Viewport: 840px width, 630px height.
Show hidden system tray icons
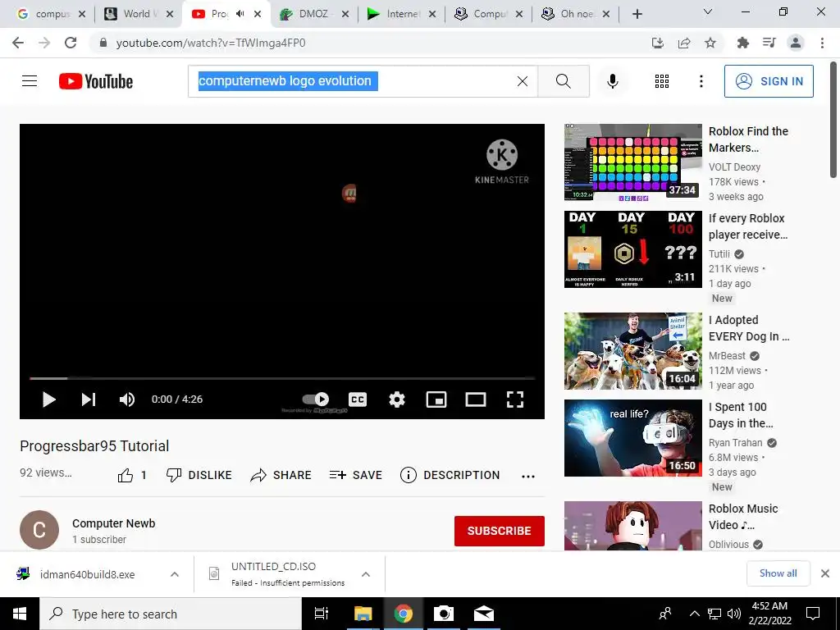tap(694, 614)
